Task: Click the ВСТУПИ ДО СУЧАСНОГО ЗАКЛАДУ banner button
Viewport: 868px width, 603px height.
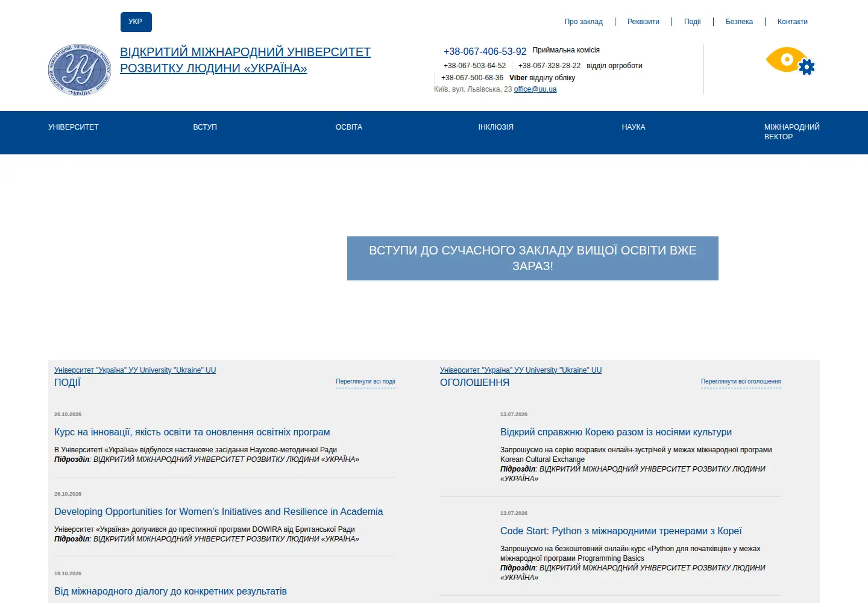Action: [x=533, y=258]
